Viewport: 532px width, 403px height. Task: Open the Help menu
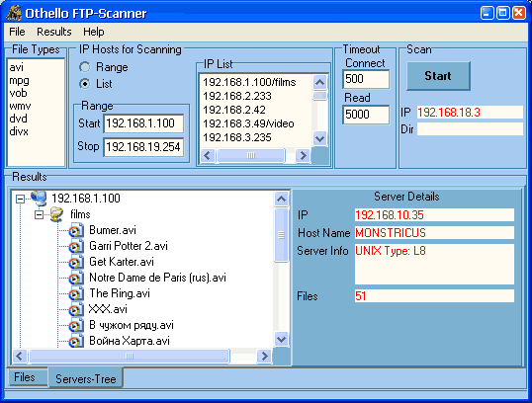coord(94,32)
